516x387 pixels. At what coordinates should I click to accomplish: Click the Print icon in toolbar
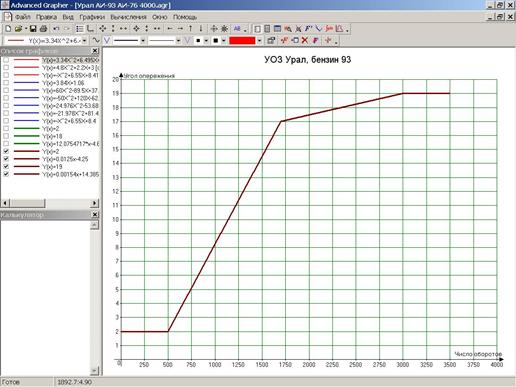point(43,29)
